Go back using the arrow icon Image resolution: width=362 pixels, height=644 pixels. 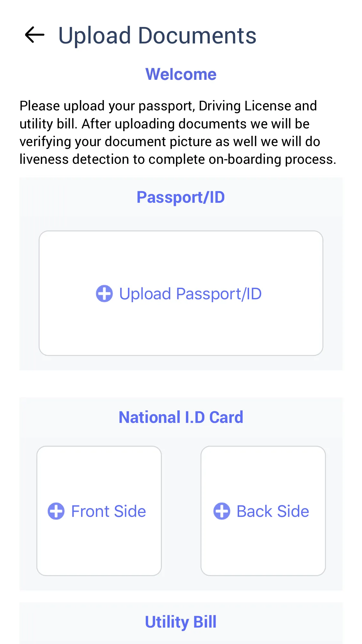click(x=35, y=35)
